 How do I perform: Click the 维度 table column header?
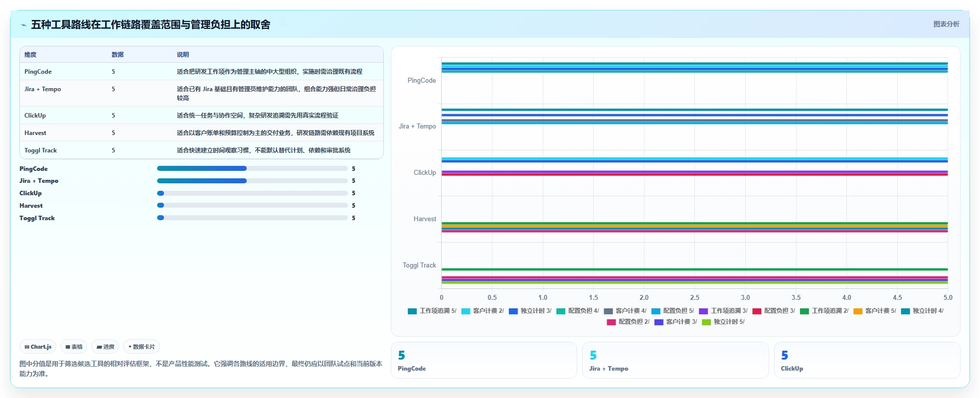pos(30,55)
